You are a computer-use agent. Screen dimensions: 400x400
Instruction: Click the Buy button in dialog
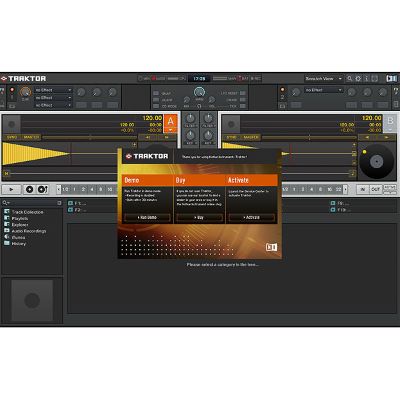199,218
